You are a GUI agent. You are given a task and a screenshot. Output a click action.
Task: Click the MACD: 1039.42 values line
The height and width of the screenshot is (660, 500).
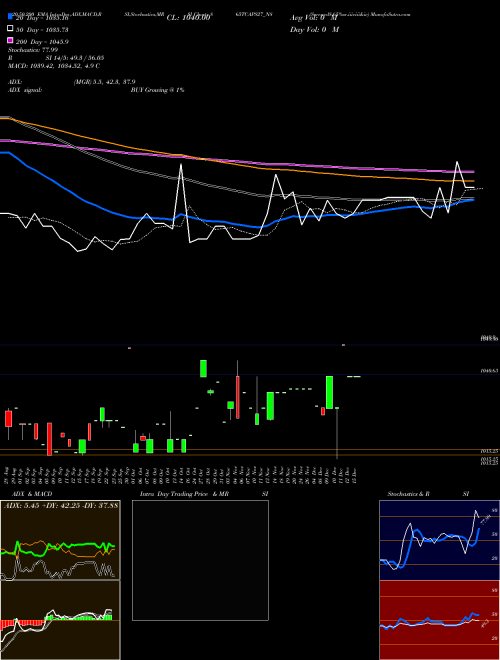tap(54, 66)
